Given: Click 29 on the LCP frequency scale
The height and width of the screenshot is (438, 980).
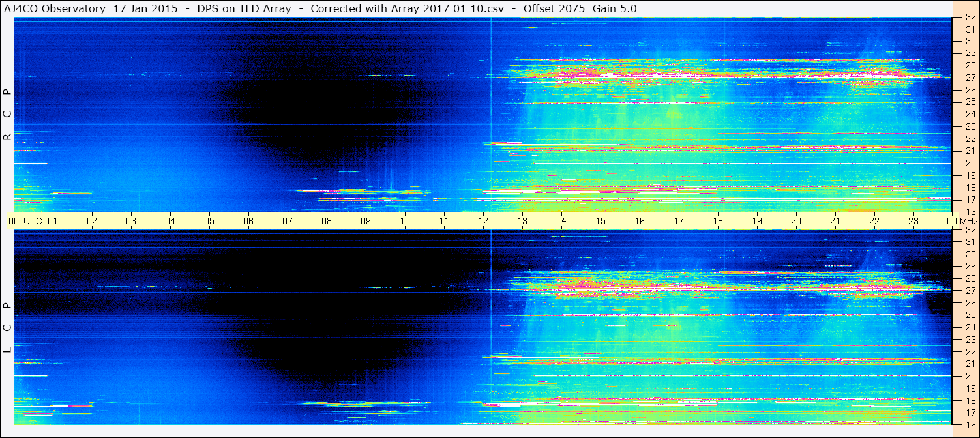Looking at the screenshot, I should point(970,267).
